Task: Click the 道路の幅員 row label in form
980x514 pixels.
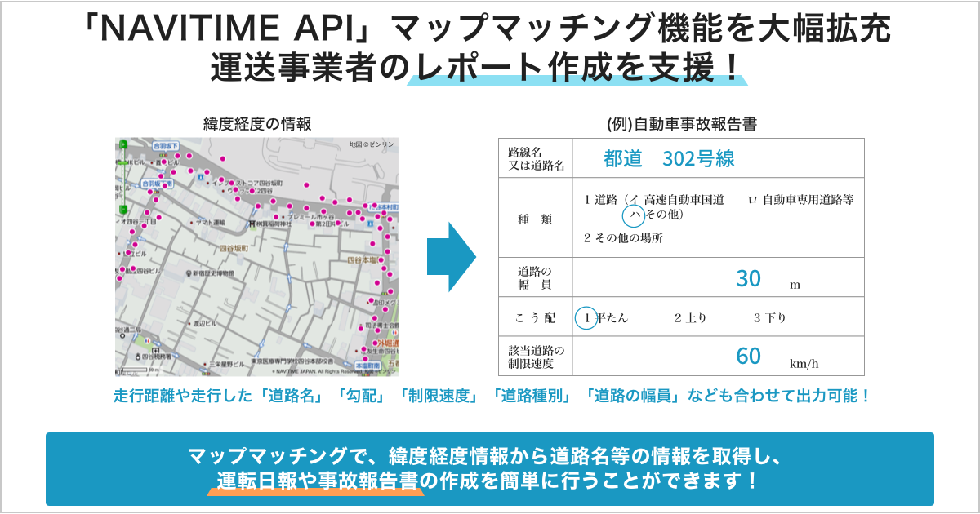Action: coord(535,277)
